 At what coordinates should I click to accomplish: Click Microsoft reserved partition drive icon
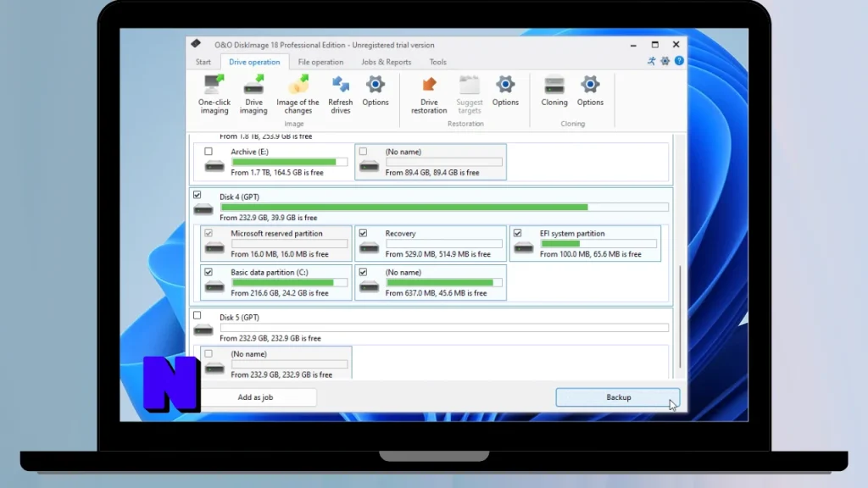[x=214, y=247]
